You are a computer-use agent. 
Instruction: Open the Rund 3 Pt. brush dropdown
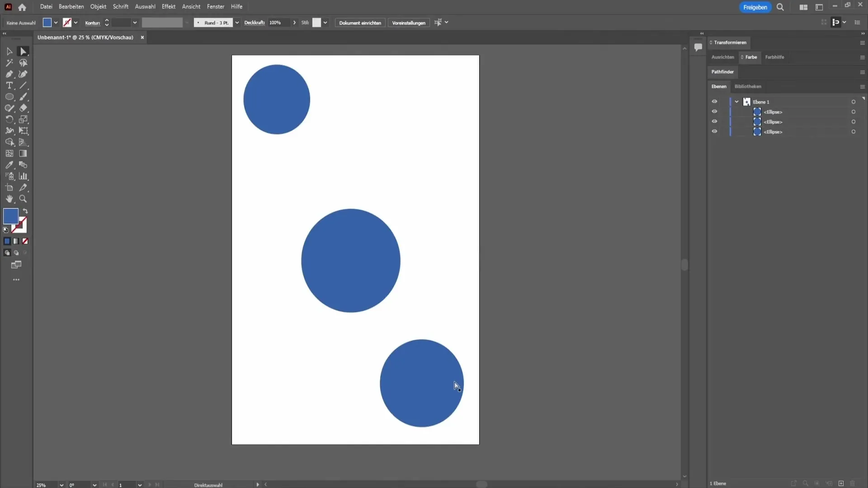click(x=237, y=23)
